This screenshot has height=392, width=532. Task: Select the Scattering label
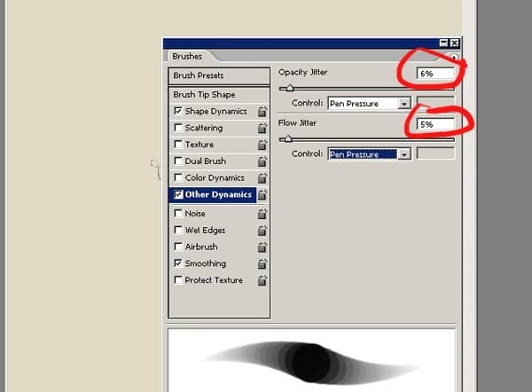[204, 128]
